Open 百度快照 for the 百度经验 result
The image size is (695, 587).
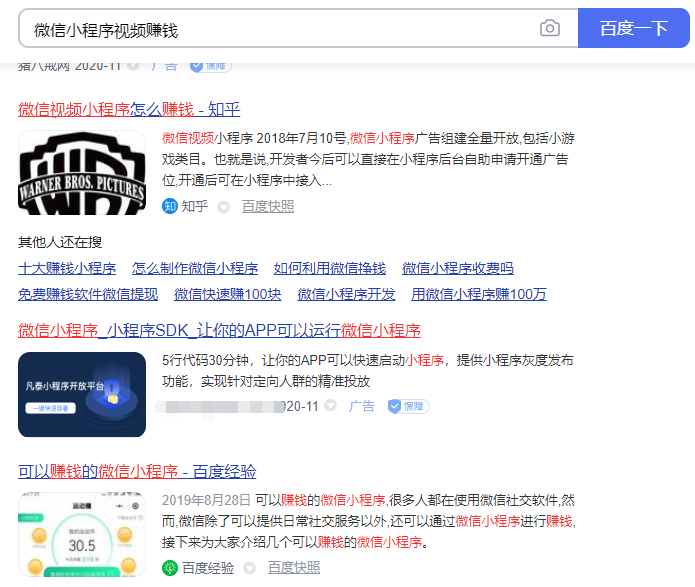click(x=294, y=568)
